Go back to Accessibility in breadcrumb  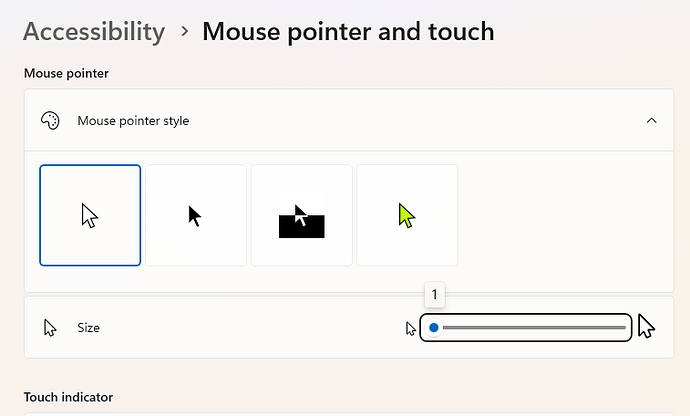click(94, 32)
